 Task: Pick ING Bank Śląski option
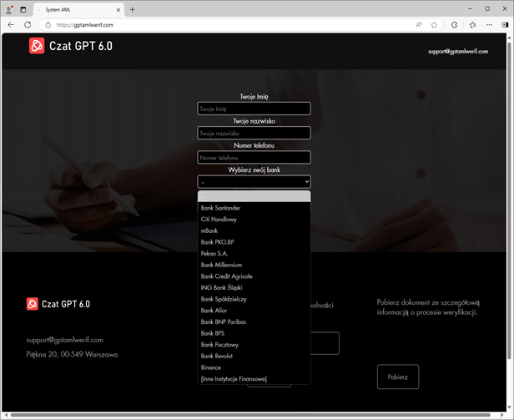(x=223, y=287)
